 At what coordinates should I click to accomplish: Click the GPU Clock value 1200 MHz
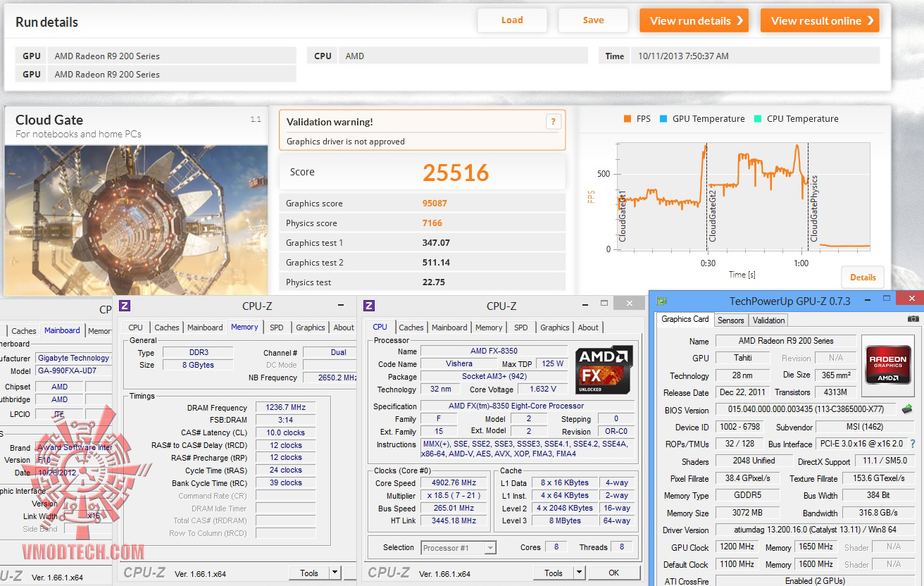coord(737,547)
